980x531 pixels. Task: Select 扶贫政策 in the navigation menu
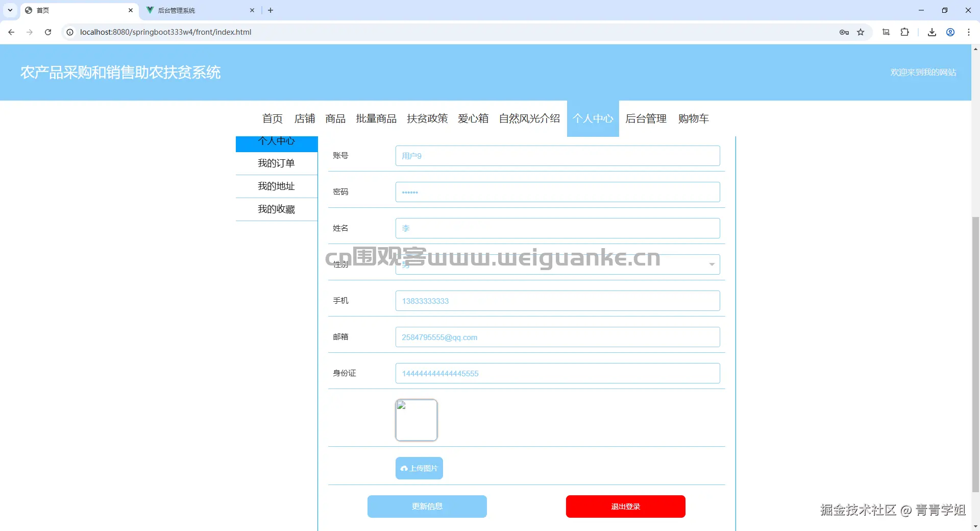tap(427, 118)
